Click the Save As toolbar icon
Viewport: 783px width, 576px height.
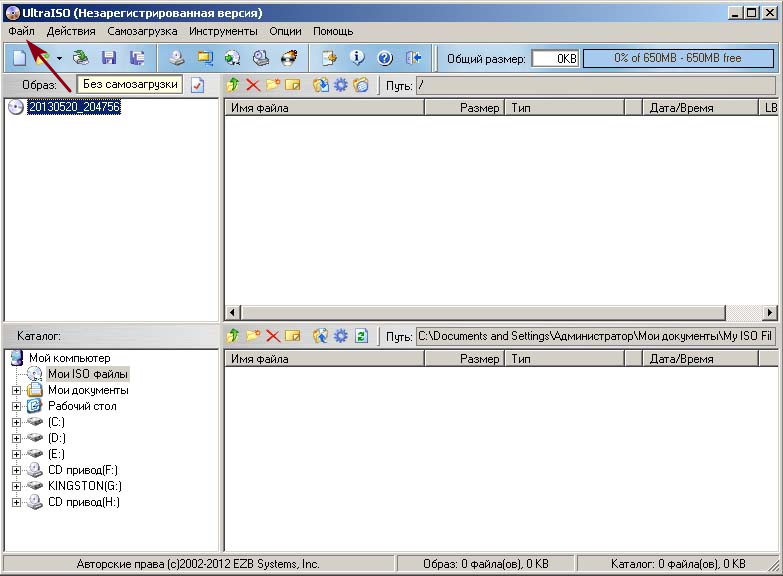click(137, 58)
